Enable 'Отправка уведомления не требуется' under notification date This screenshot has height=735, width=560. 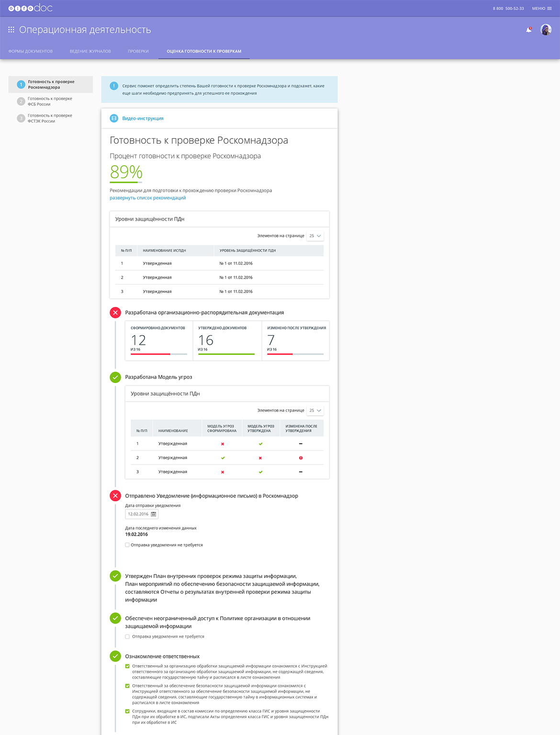coord(127,545)
